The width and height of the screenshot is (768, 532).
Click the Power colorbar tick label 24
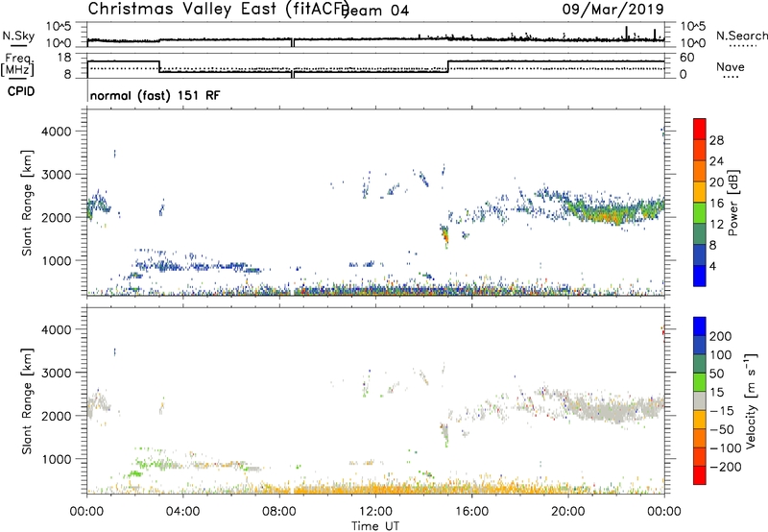pos(716,161)
